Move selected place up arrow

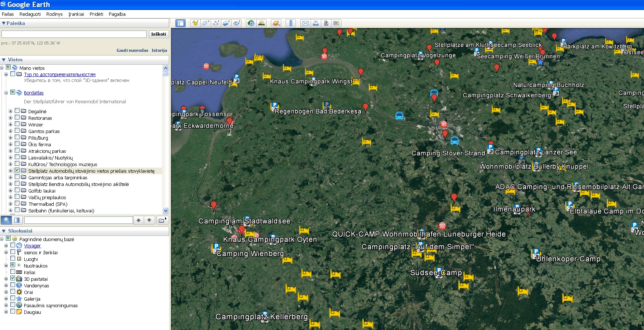139,220
